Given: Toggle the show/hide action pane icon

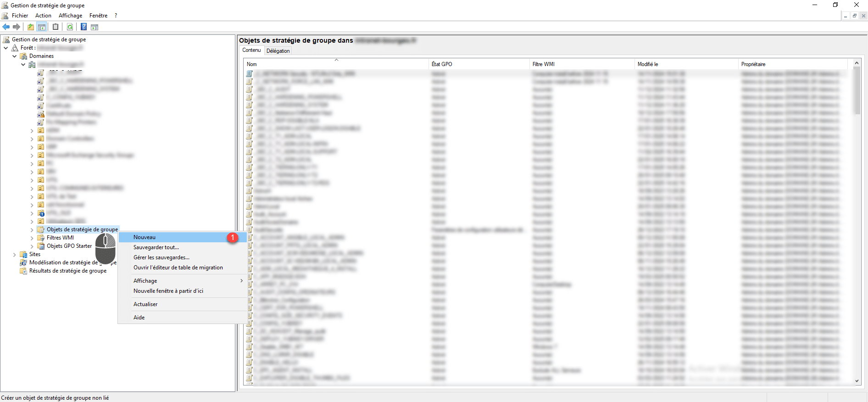Looking at the screenshot, I should [x=95, y=27].
